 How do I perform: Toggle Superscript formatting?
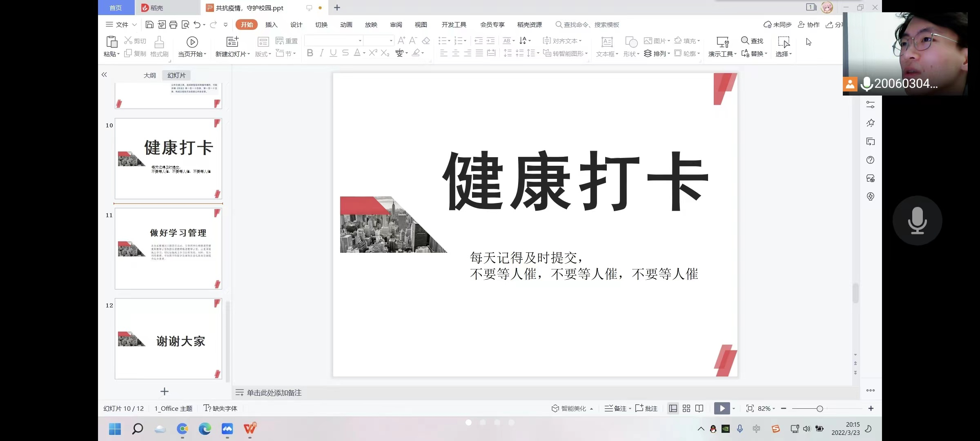373,53
